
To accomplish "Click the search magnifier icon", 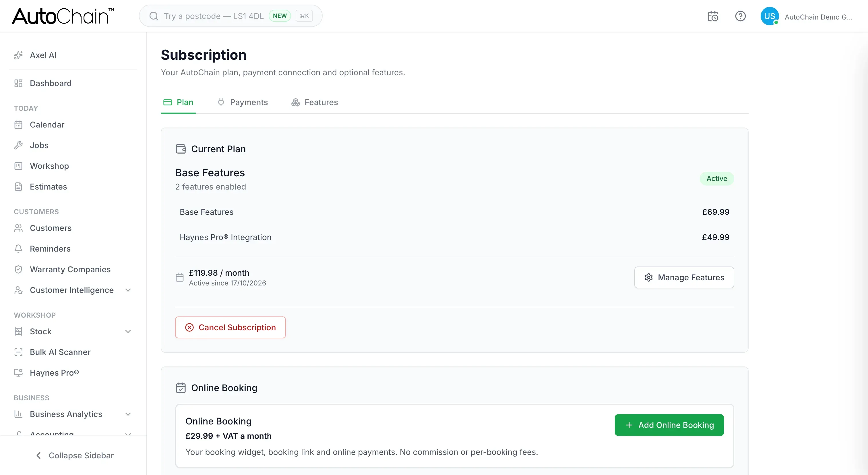I will point(154,16).
